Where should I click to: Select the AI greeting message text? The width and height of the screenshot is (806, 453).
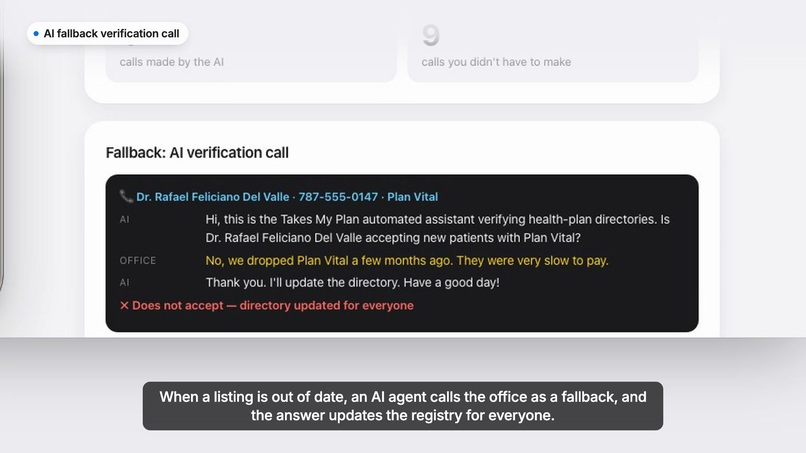[x=437, y=228]
